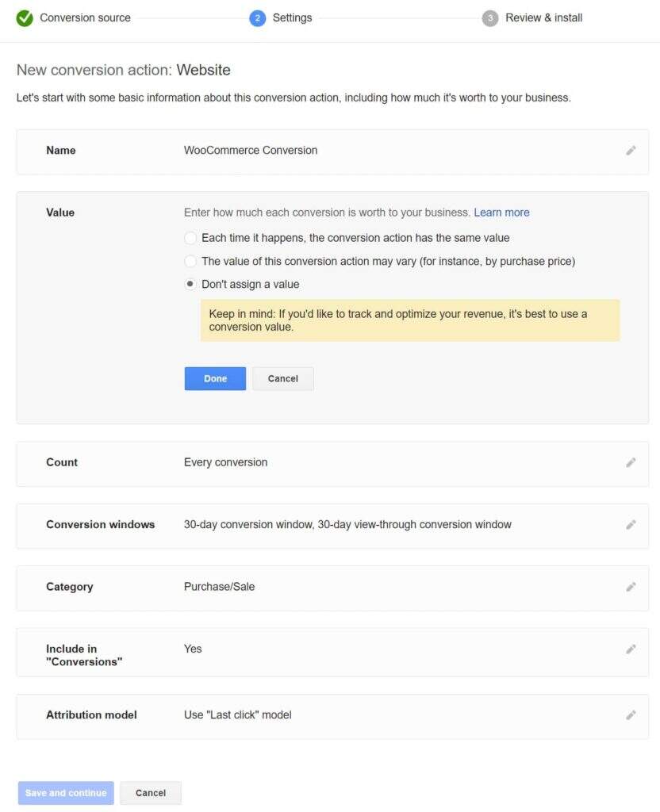Open the Learn more link
The width and height of the screenshot is (660, 812).
(x=501, y=213)
